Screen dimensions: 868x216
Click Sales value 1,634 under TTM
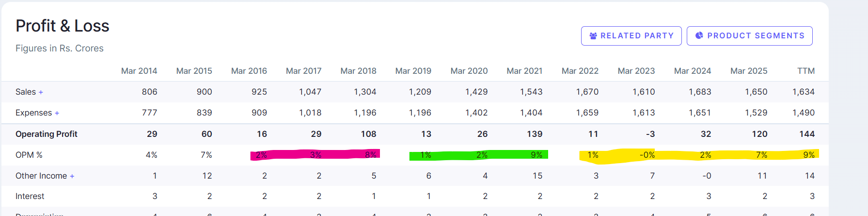tap(803, 92)
